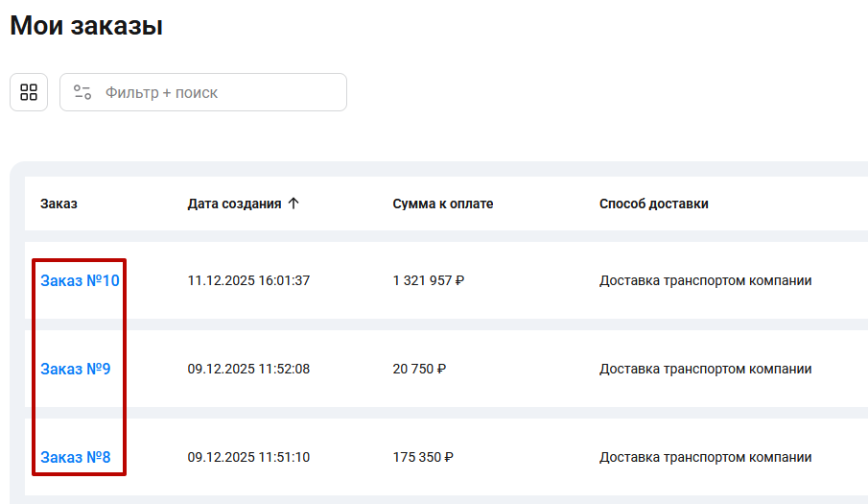
Task: Click the "Заказ" column header
Action: click(x=59, y=204)
